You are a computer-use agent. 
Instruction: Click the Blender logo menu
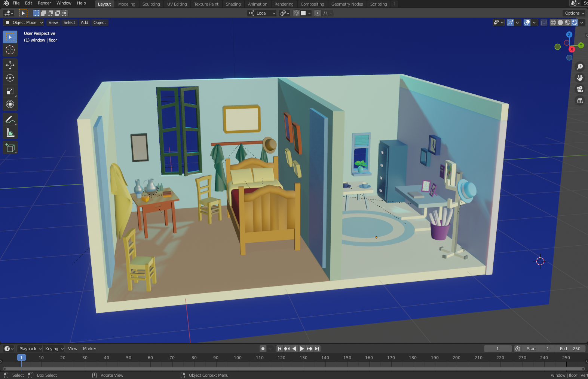tap(6, 3)
